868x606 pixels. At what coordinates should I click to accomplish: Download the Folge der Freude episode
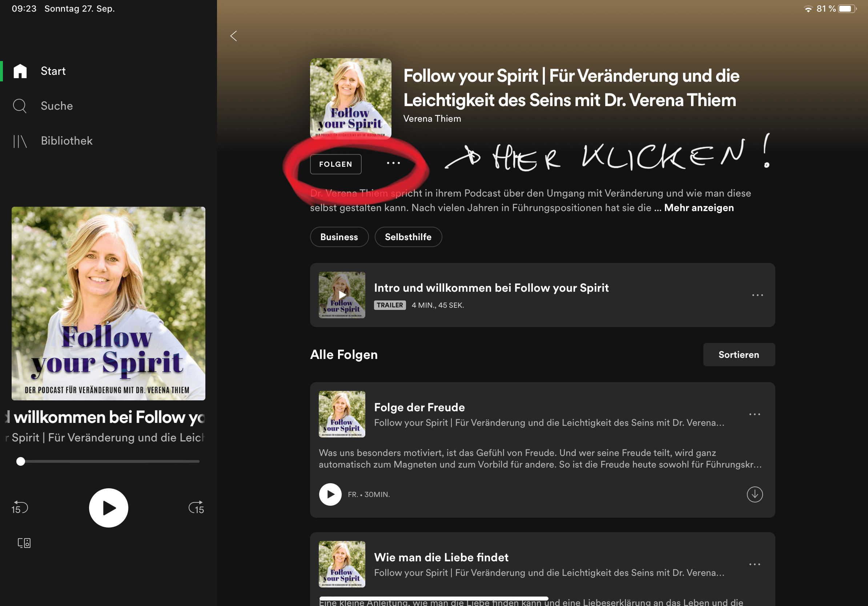click(755, 494)
